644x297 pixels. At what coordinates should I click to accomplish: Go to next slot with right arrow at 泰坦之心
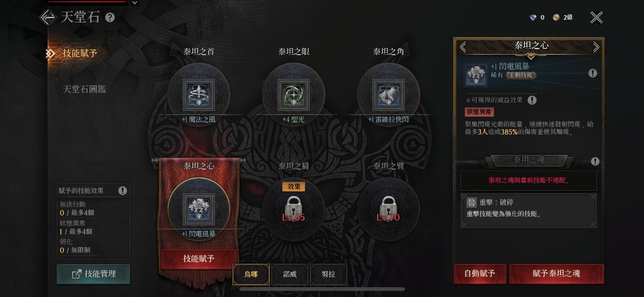(x=596, y=47)
